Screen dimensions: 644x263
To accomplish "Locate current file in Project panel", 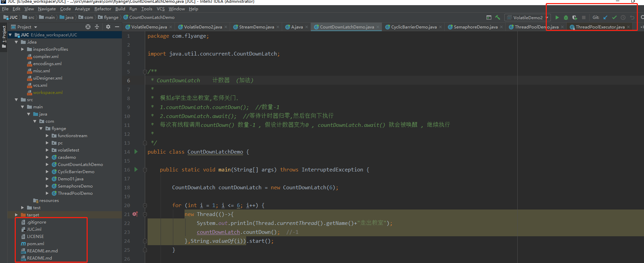I will 88,27.
